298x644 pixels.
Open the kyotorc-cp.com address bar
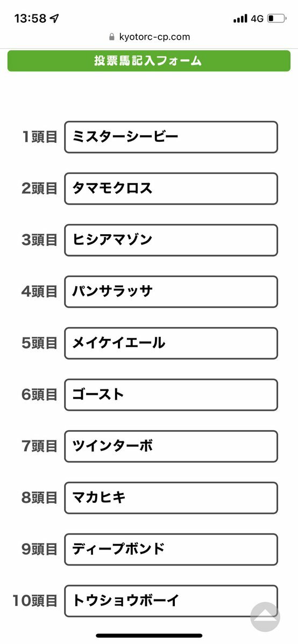tap(150, 37)
